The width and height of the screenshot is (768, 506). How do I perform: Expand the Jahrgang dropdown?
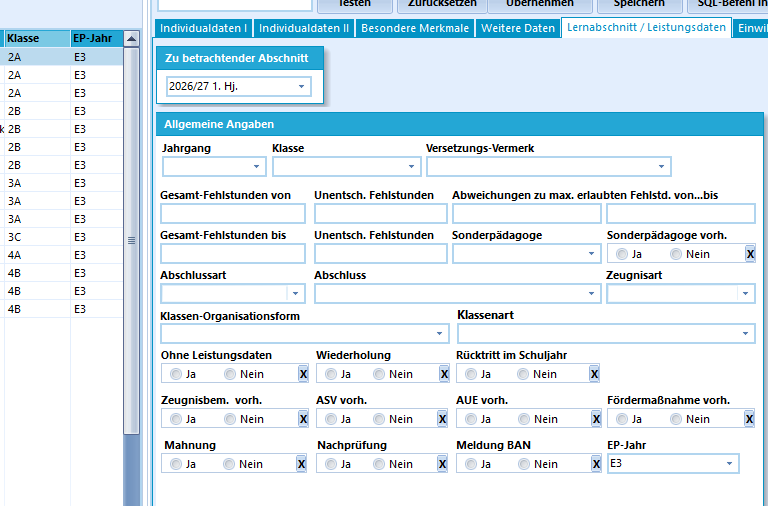[256, 167]
